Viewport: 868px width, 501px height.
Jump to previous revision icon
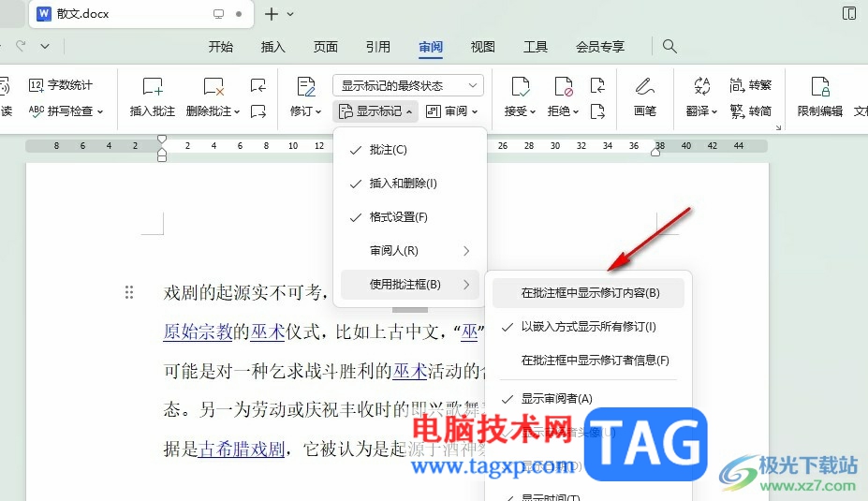597,86
